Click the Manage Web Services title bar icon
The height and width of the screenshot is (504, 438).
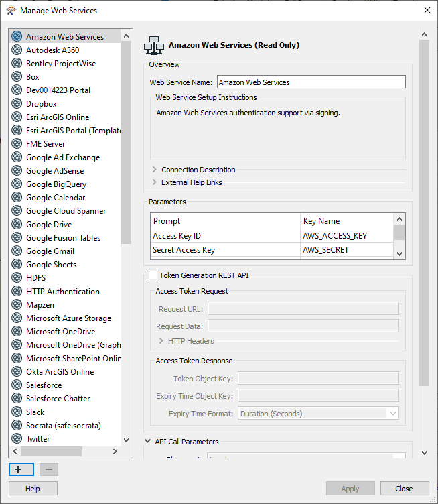(x=11, y=11)
